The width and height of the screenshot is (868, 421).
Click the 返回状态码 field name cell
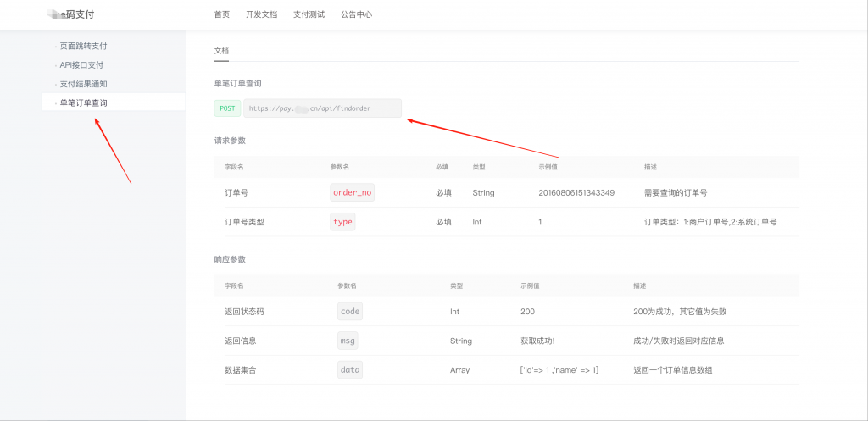(244, 312)
